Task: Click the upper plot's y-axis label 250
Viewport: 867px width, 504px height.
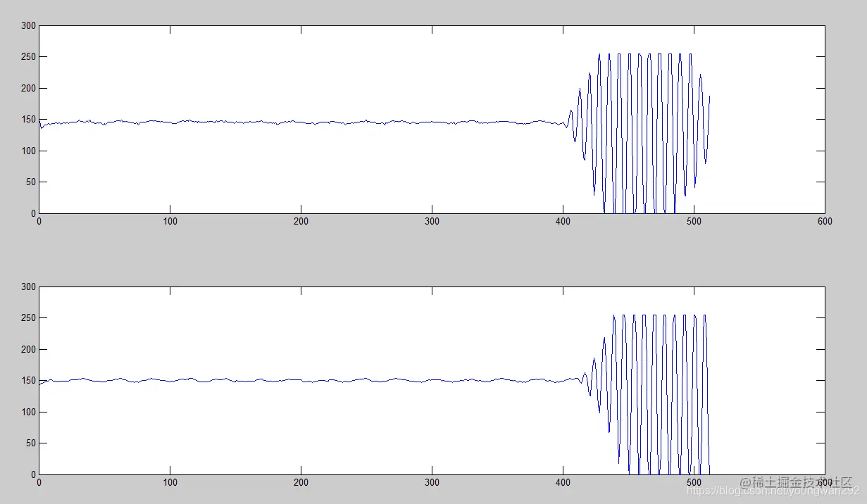Action: coord(28,57)
